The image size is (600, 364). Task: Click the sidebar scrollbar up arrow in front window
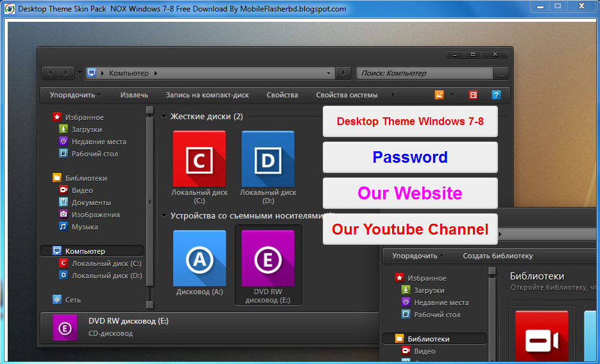tap(150, 110)
